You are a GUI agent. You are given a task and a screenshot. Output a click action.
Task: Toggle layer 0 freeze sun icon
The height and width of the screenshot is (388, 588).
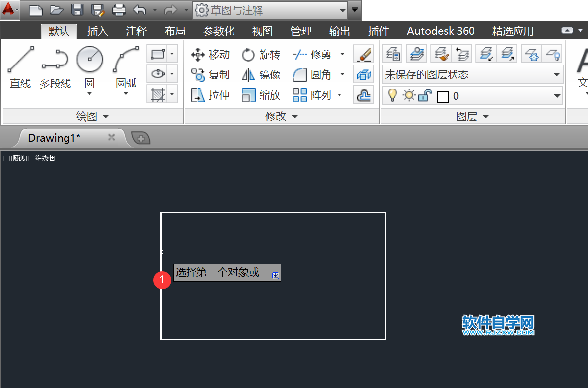409,96
